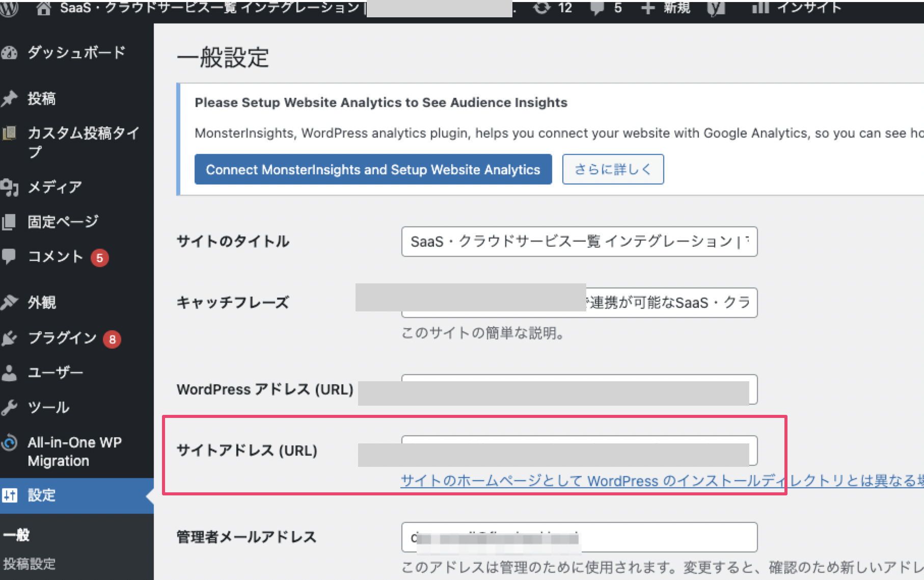Click 新規 in the admin bar

(677, 8)
